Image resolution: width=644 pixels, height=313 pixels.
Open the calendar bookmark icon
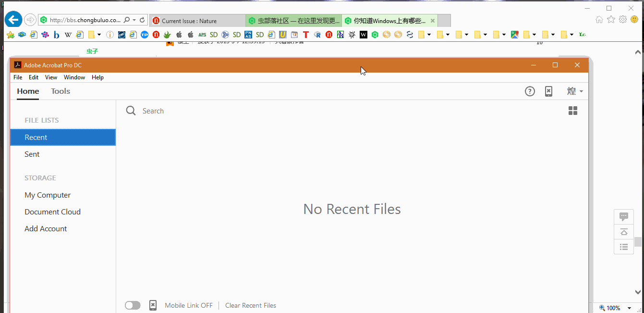294,35
